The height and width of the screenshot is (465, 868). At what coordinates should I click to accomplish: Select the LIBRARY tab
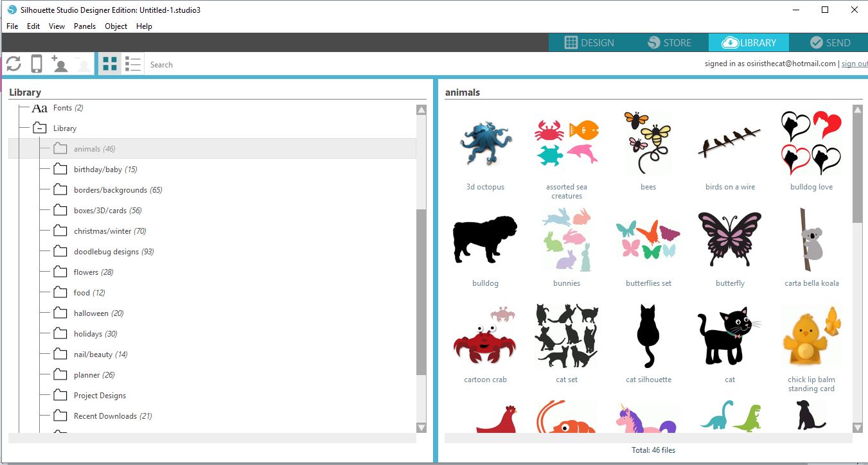748,42
